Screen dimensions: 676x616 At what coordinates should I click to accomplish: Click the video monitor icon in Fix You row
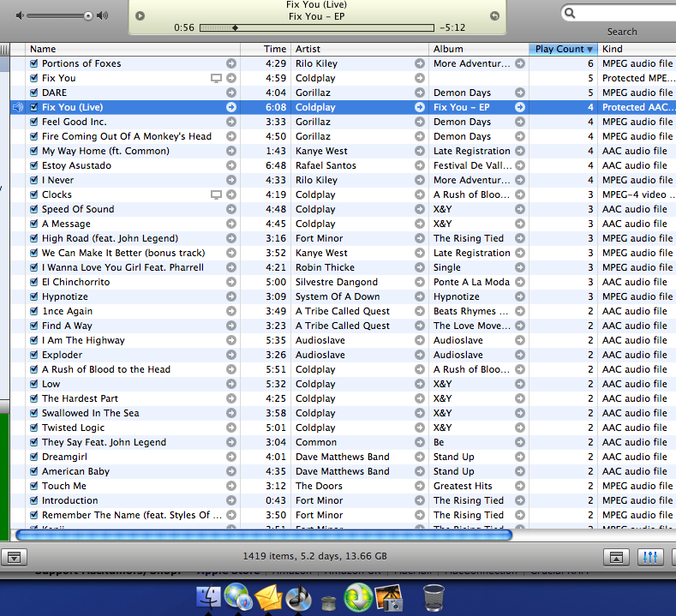click(x=216, y=78)
